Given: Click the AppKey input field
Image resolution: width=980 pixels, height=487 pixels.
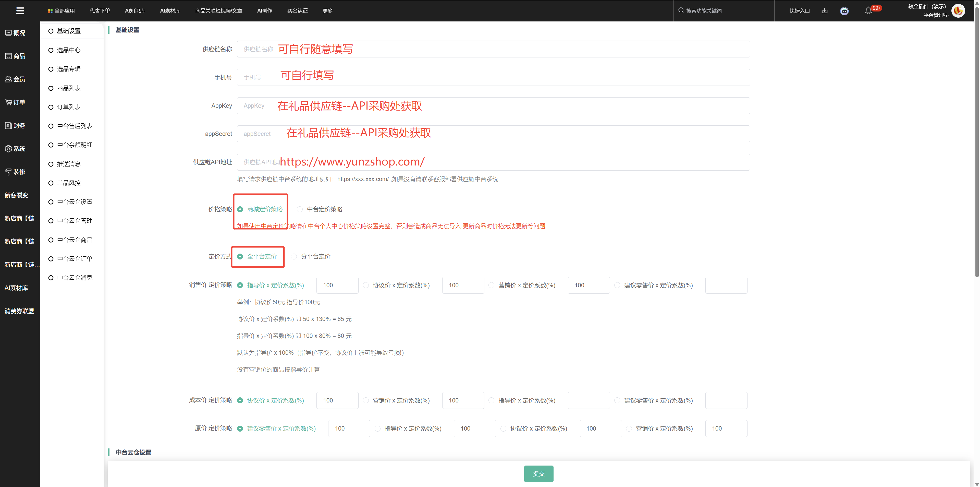Looking at the screenshot, I should click(x=493, y=106).
